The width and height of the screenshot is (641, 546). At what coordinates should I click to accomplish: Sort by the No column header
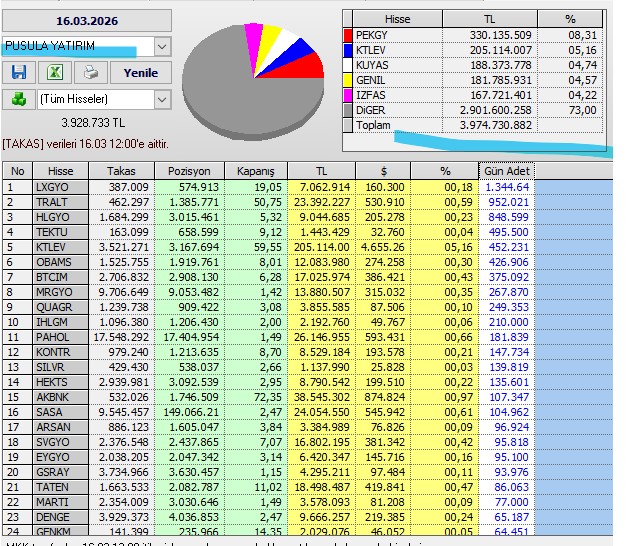pos(18,171)
